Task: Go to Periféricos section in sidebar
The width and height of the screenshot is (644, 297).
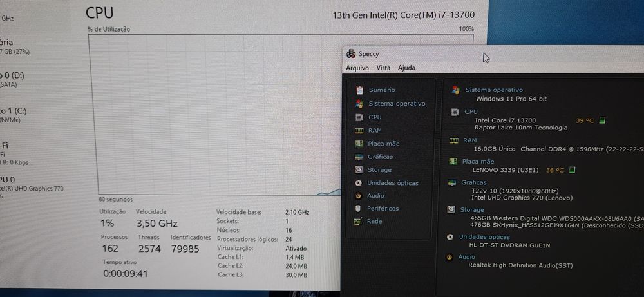Action: click(383, 209)
